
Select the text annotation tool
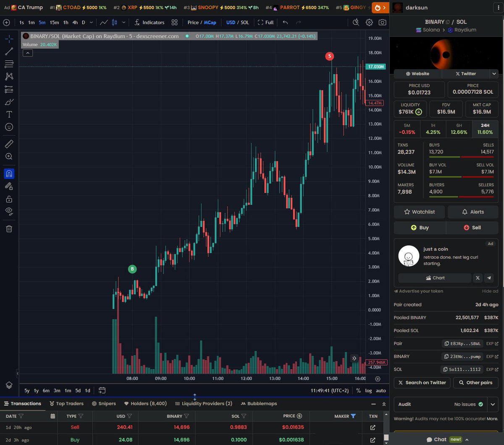[9, 114]
